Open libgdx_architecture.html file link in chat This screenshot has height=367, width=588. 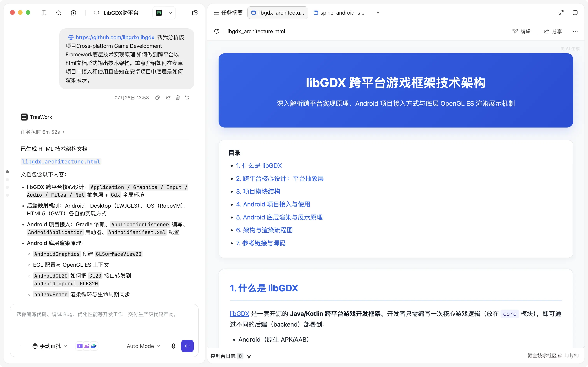coord(61,162)
